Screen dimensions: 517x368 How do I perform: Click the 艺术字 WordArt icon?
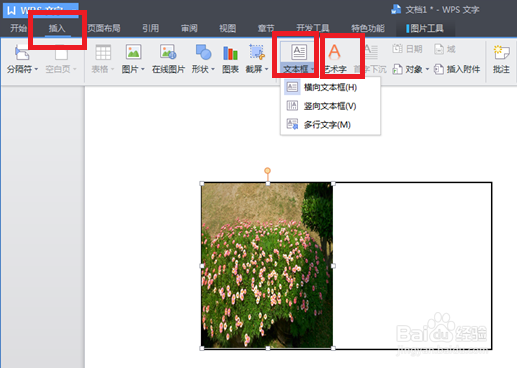click(334, 52)
